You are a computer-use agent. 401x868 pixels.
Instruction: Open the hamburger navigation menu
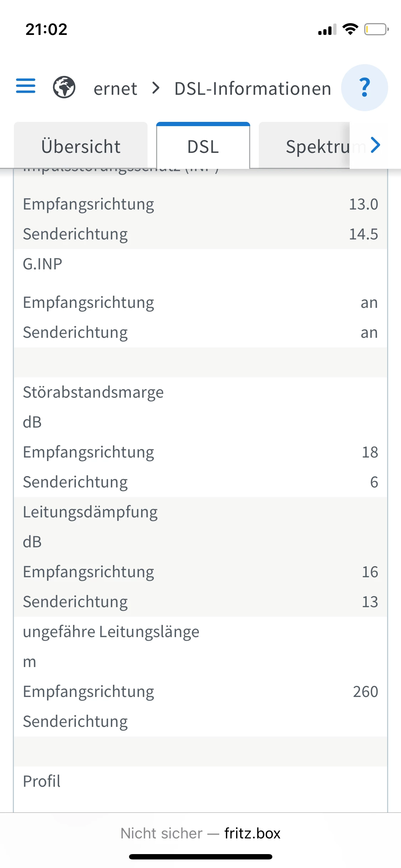pos(26,86)
